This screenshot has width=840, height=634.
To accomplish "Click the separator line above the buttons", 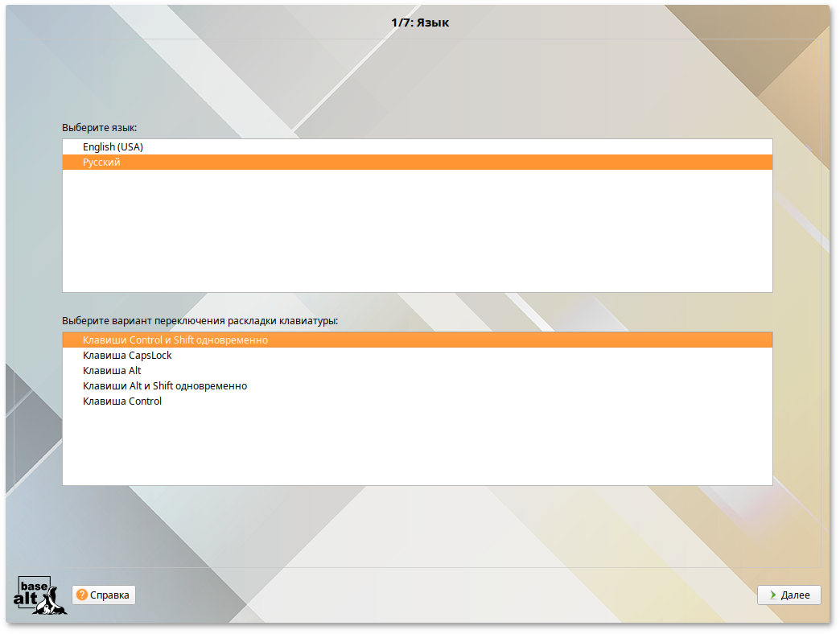I will [x=420, y=568].
